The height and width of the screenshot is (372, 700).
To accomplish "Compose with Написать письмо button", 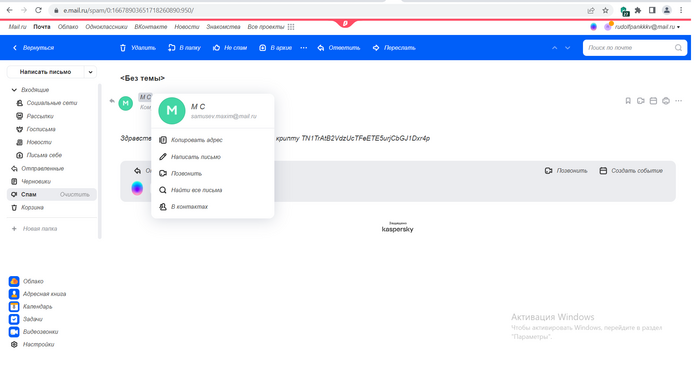I will point(45,72).
